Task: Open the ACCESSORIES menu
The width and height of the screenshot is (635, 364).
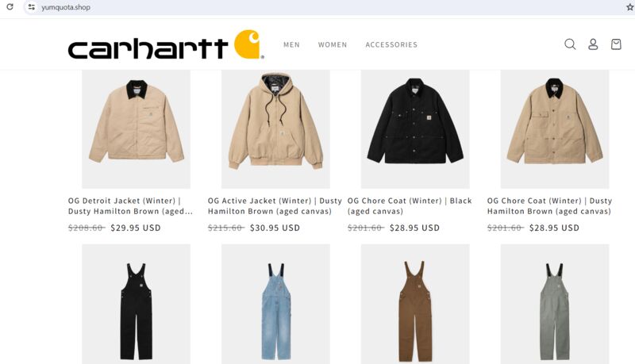Action: point(391,44)
